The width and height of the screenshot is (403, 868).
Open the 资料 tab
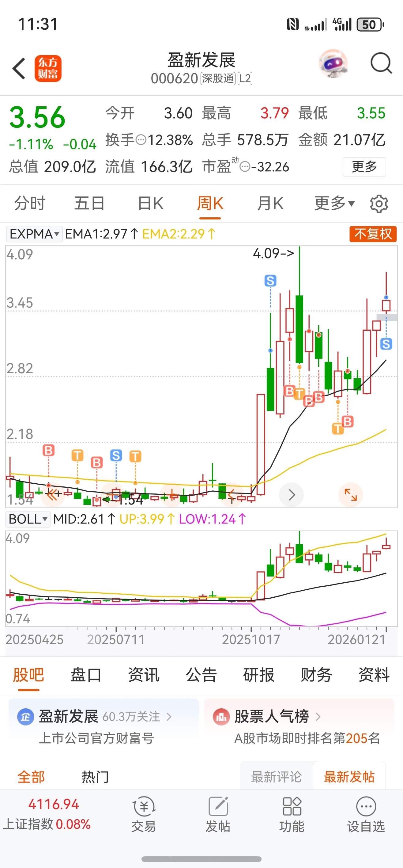[x=374, y=675]
